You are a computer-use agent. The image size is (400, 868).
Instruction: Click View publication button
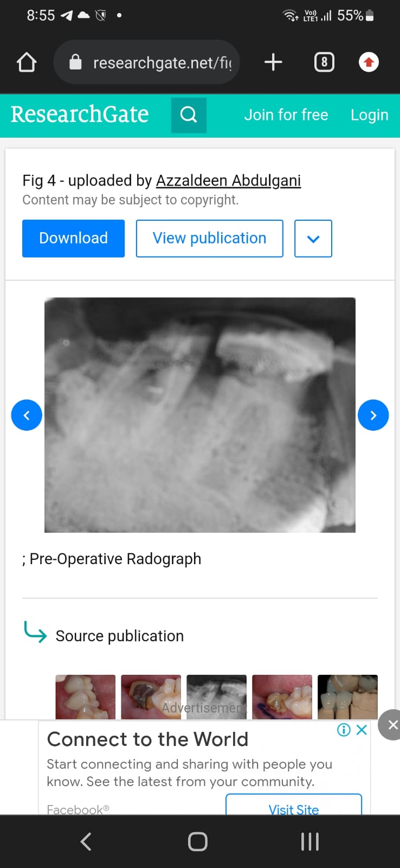click(210, 238)
